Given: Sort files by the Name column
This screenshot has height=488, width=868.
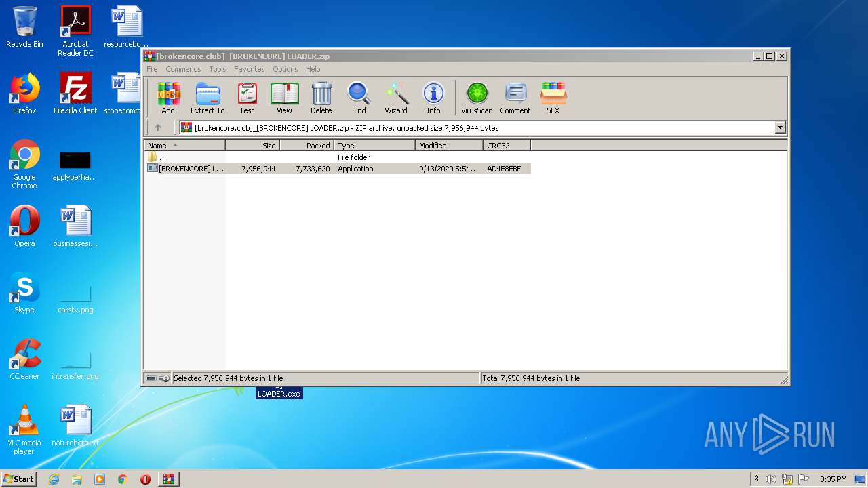Looking at the screenshot, I should click(185, 146).
